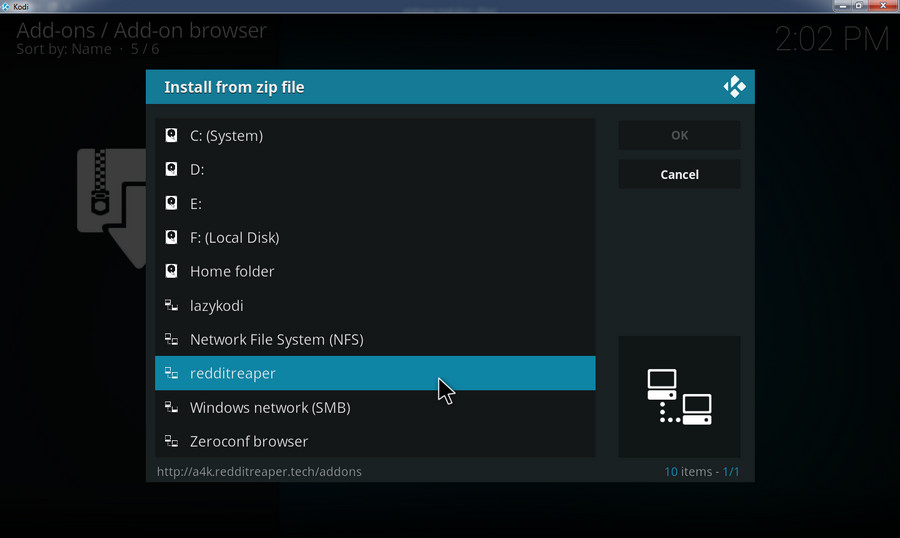Click the Kodi logo in dialog header
Image resolution: width=900 pixels, height=538 pixels.
pos(734,87)
